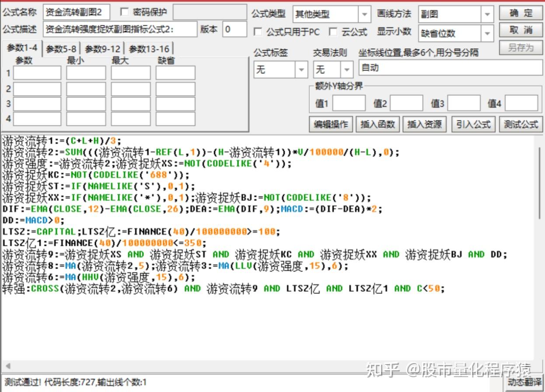
Task: Click the line starting 游资流转2:=SUM
Action: point(201,152)
